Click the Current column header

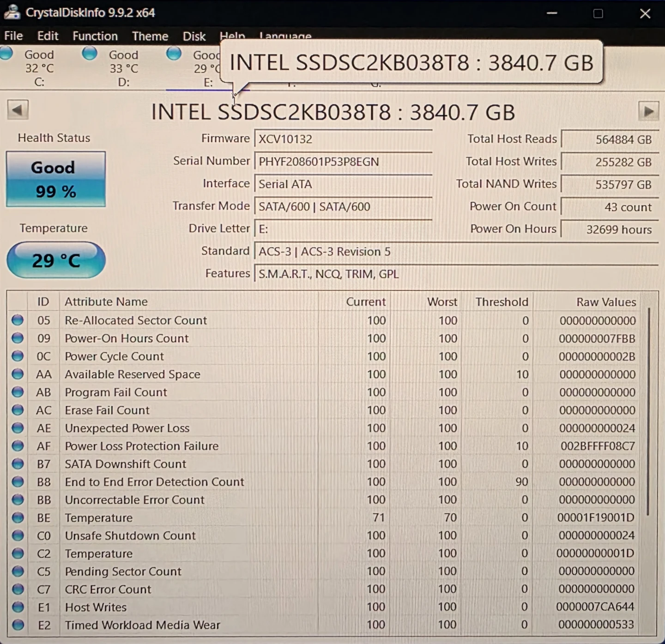pos(355,302)
